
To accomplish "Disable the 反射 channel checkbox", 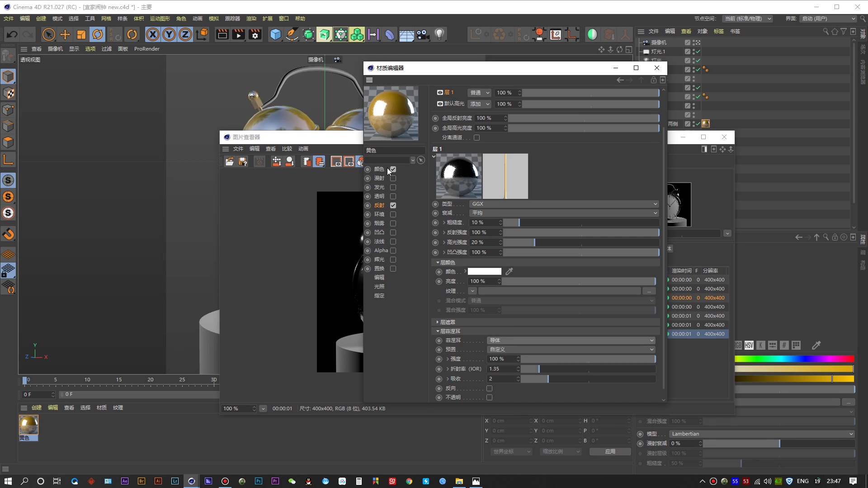I will point(393,205).
